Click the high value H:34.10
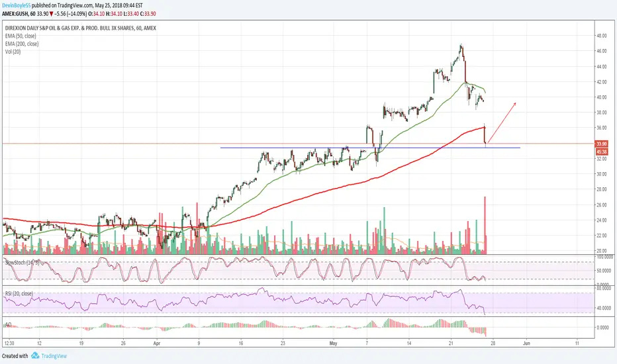Viewport: 617px width, 364px height. (113, 14)
